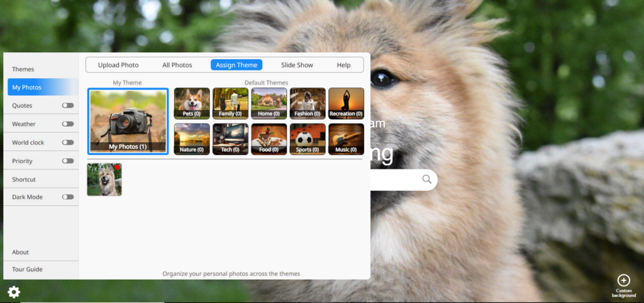
Task: Select the Sports theme tile
Action: click(x=308, y=139)
